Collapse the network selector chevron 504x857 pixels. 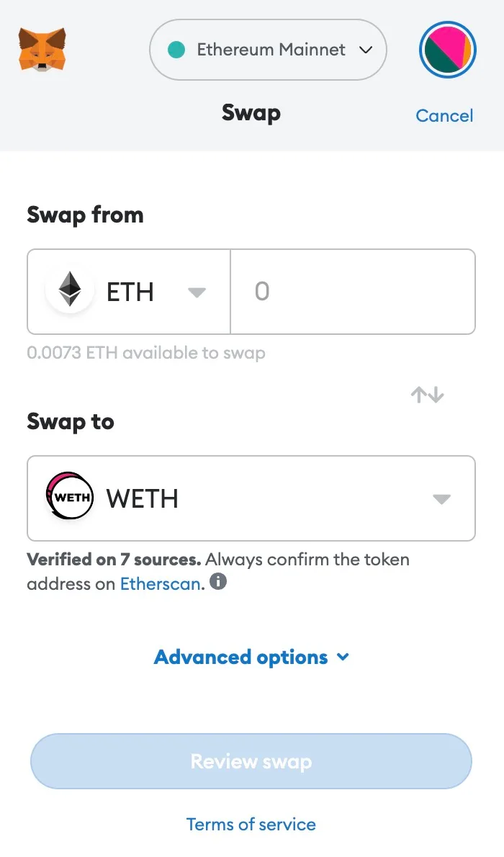coord(366,50)
